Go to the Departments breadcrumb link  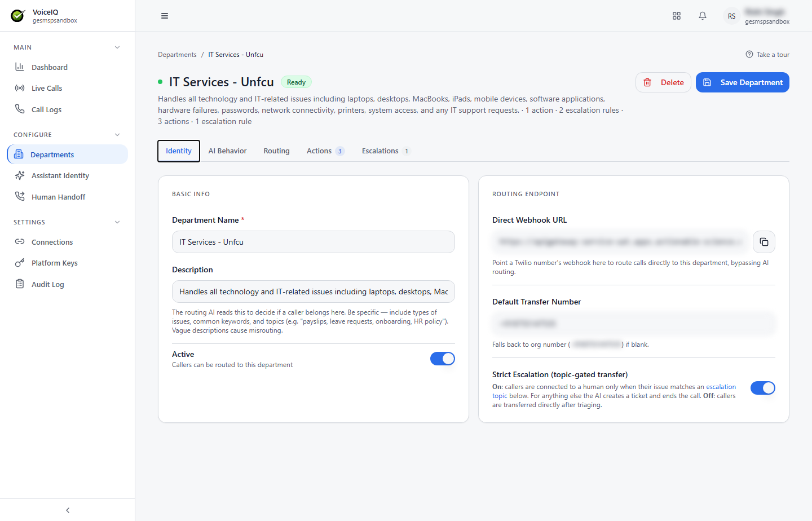177,55
